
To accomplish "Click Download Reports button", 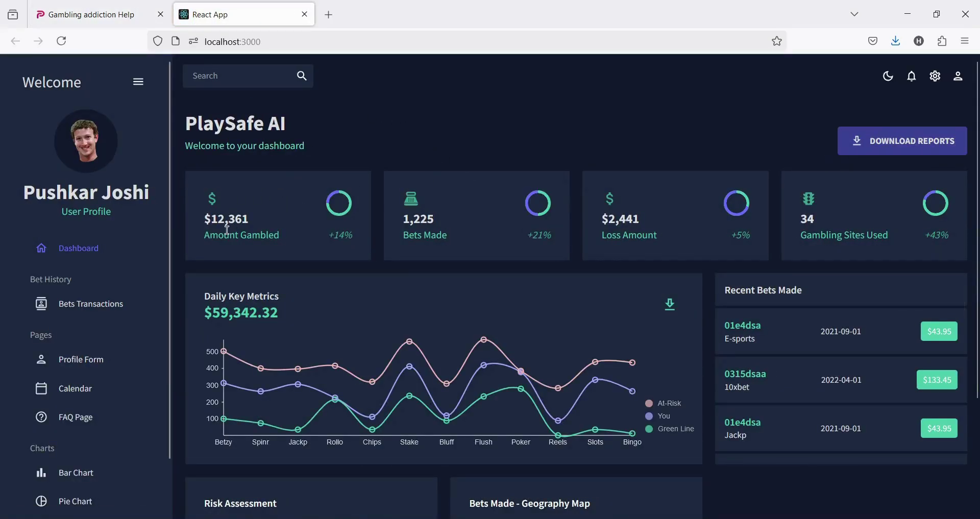I will (902, 141).
